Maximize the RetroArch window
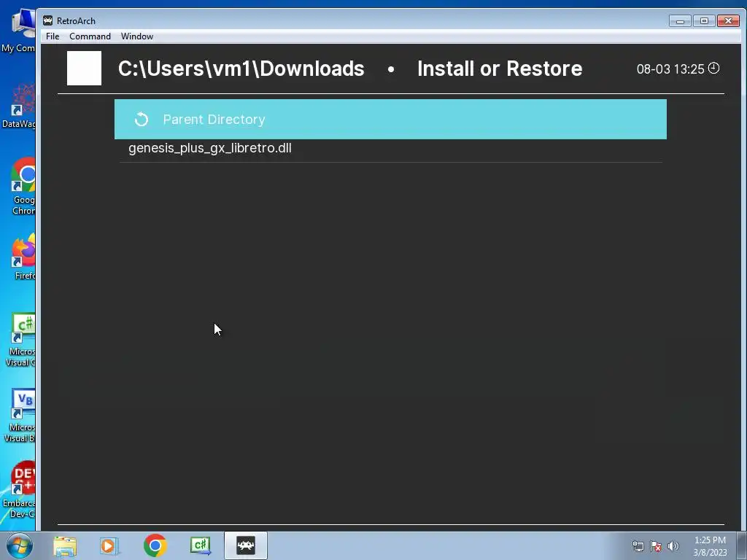747x560 pixels. pos(704,21)
